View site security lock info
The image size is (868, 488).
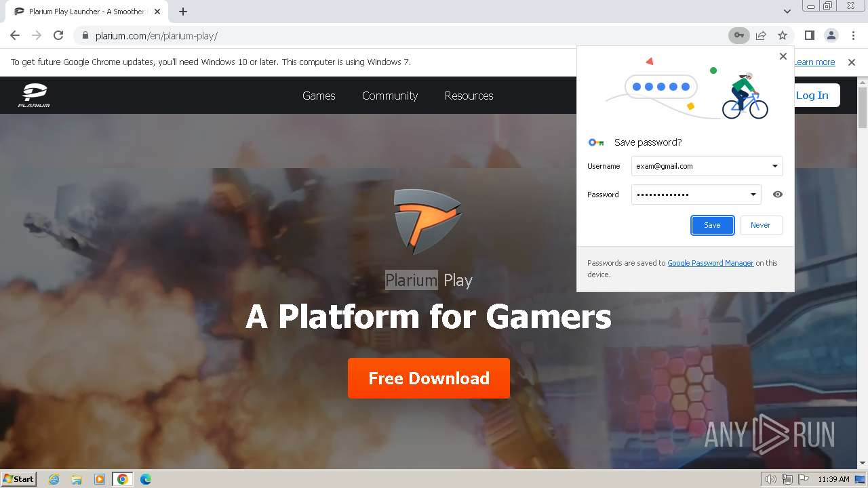tap(85, 35)
